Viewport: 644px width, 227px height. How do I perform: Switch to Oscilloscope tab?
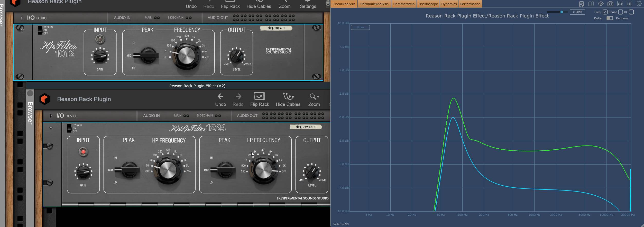point(428,4)
